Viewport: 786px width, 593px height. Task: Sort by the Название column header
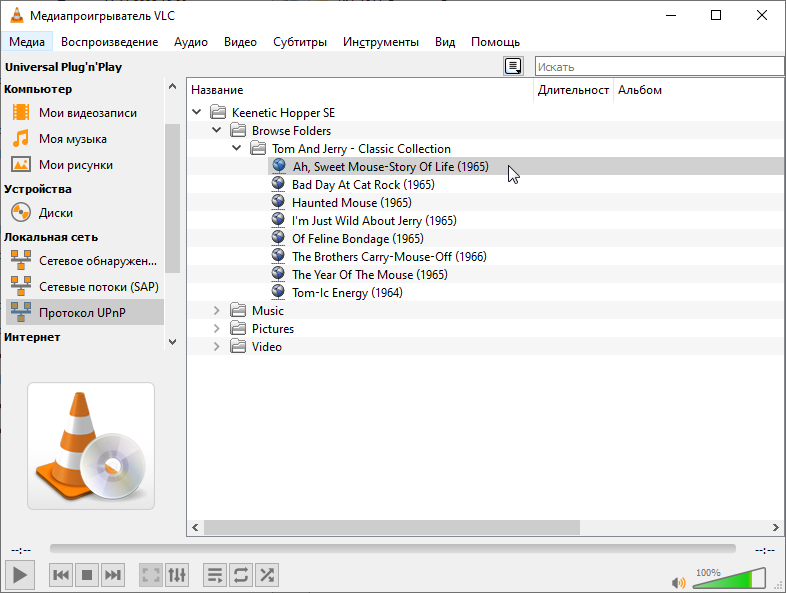tap(360, 90)
